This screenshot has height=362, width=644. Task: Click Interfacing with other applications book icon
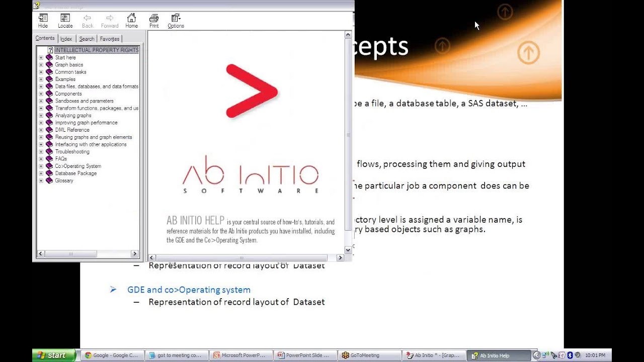pyautogui.click(x=49, y=144)
